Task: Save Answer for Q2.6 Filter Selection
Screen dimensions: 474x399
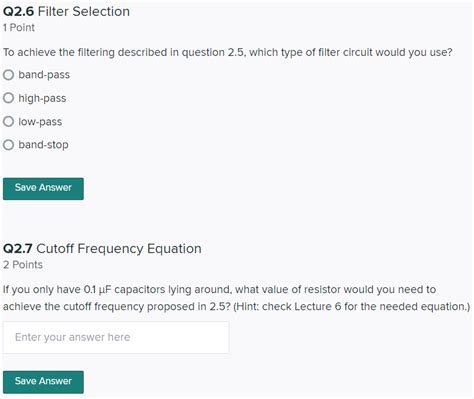Action: click(43, 189)
